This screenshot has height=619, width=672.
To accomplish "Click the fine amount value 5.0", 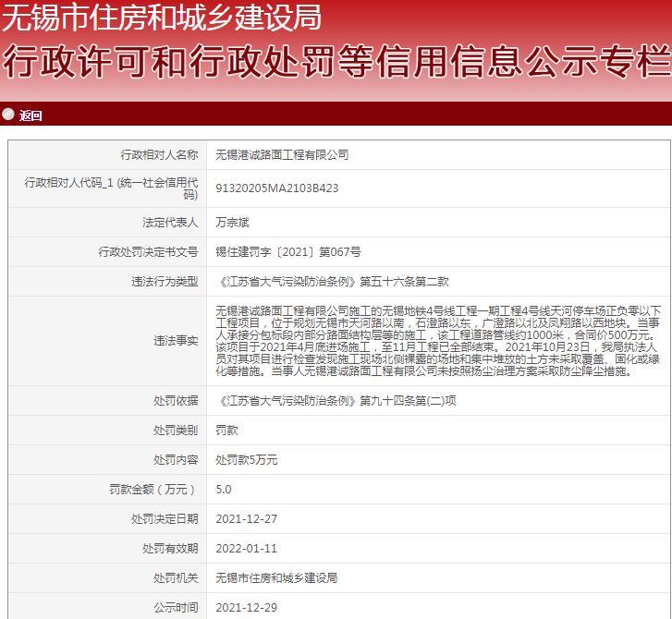I will [224, 490].
